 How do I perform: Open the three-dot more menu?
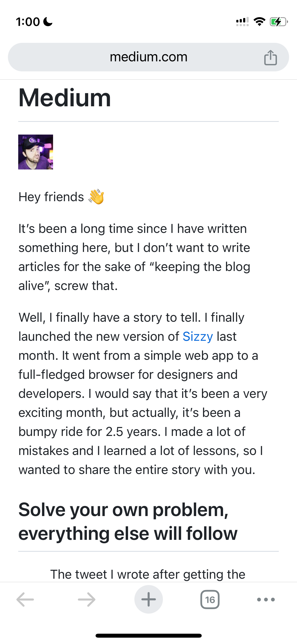[x=266, y=599]
